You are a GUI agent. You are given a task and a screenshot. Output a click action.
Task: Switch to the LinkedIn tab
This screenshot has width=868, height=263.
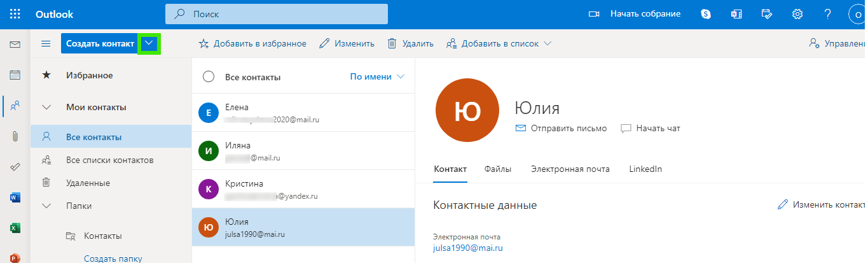(x=645, y=169)
